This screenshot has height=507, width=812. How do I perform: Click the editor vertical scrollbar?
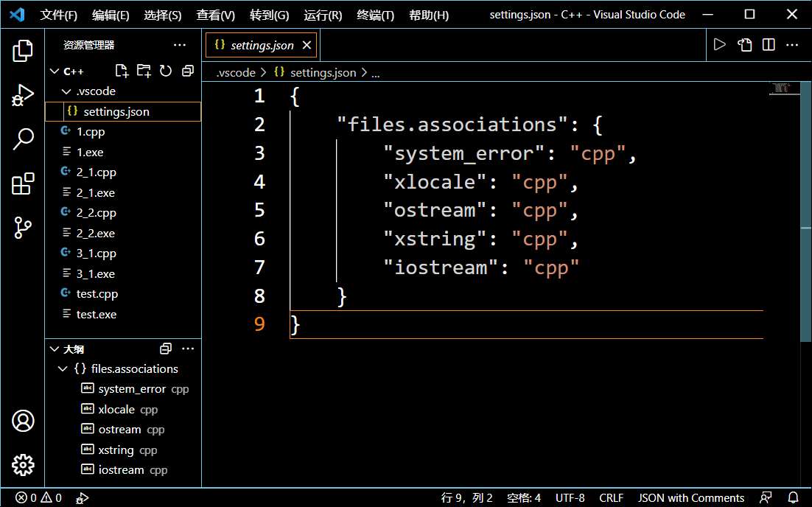(x=805, y=221)
